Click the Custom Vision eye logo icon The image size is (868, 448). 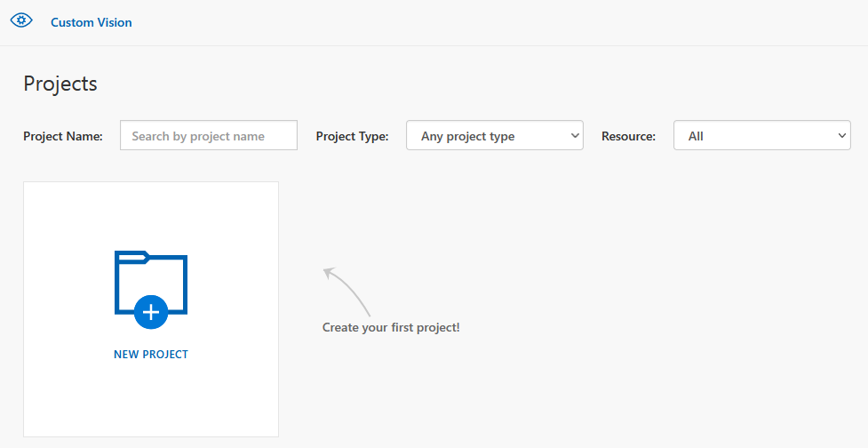(x=21, y=21)
